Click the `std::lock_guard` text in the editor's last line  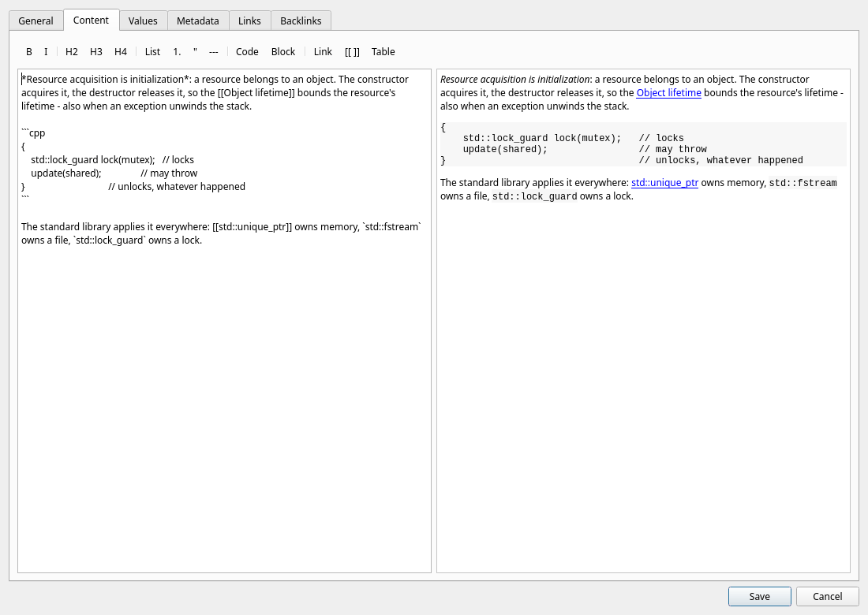pos(110,240)
